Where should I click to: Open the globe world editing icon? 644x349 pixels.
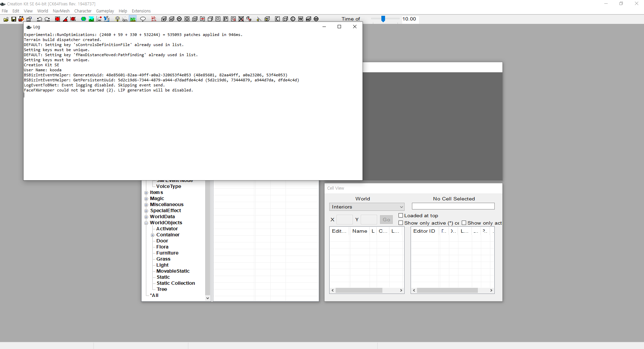[83, 19]
